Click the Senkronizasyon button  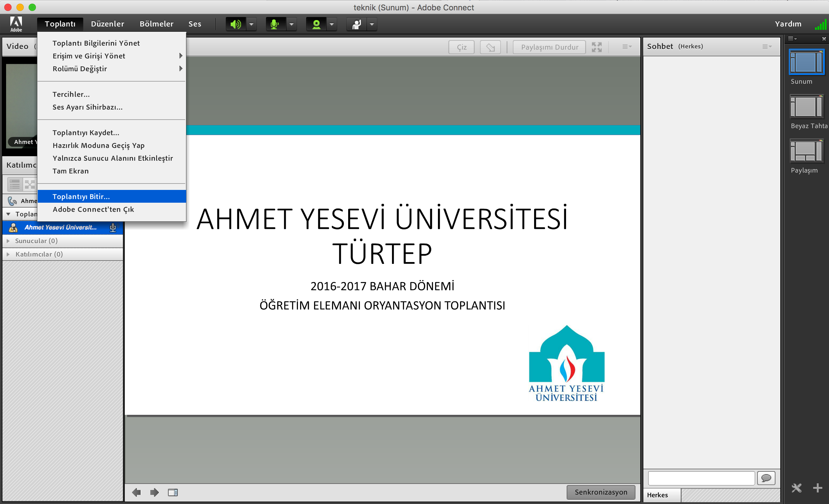click(x=601, y=492)
